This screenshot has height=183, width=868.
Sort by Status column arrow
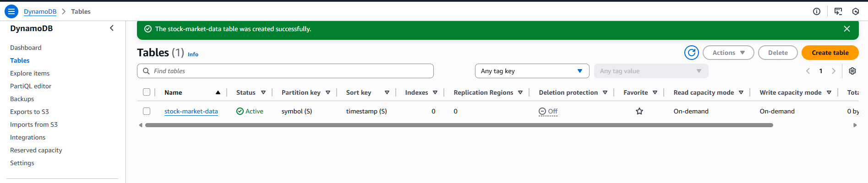[x=263, y=92]
